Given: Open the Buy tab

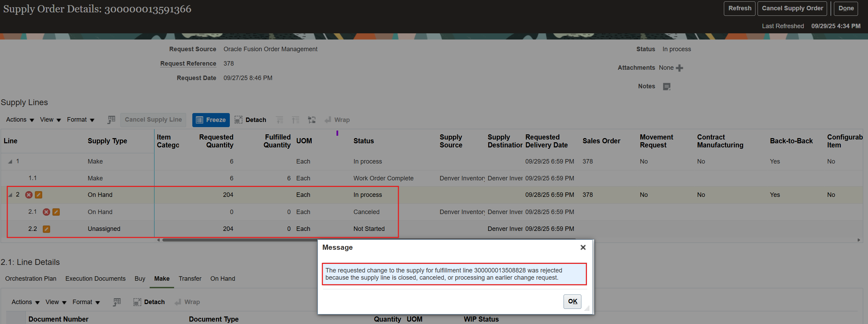Looking at the screenshot, I should pos(140,279).
